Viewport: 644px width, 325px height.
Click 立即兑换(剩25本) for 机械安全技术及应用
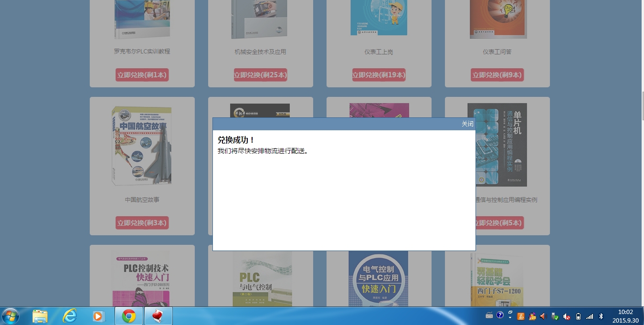[260, 75]
